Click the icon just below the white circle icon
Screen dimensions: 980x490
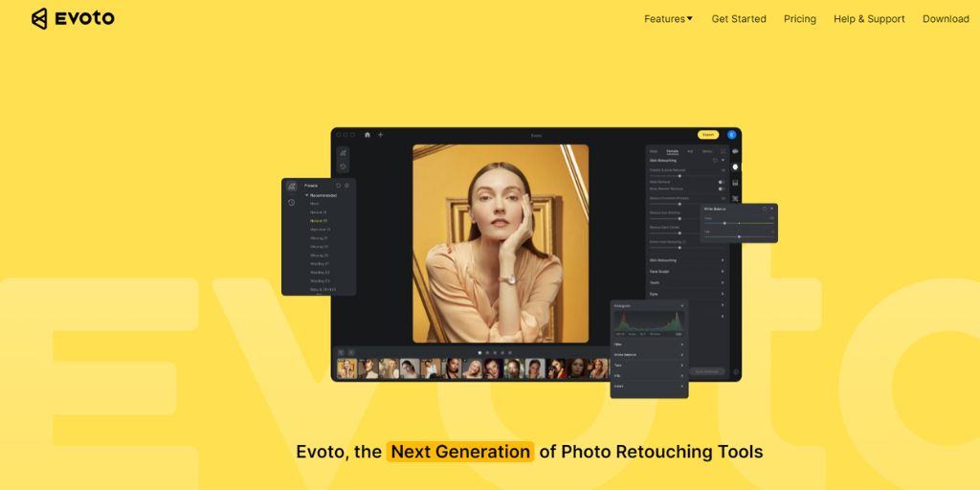click(735, 183)
